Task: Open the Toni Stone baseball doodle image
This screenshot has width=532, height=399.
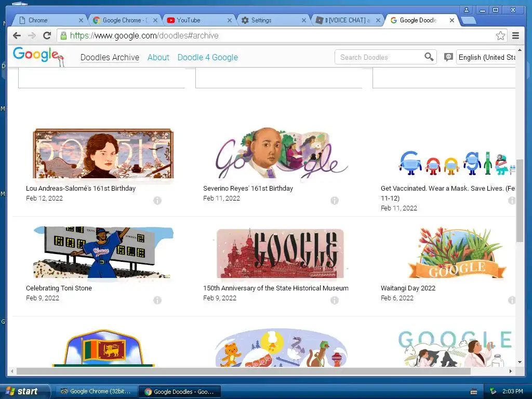Action: 103,252
